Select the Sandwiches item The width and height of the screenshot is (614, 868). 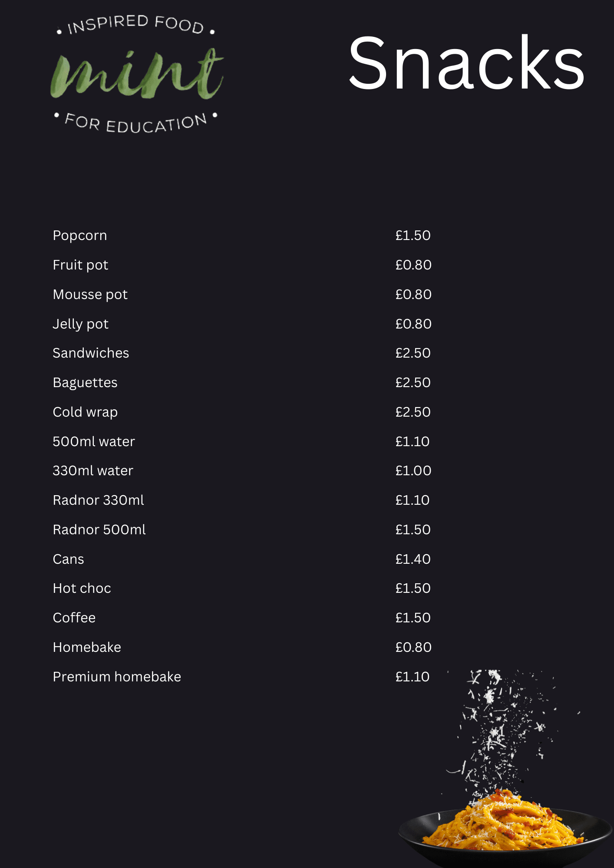[91, 353]
